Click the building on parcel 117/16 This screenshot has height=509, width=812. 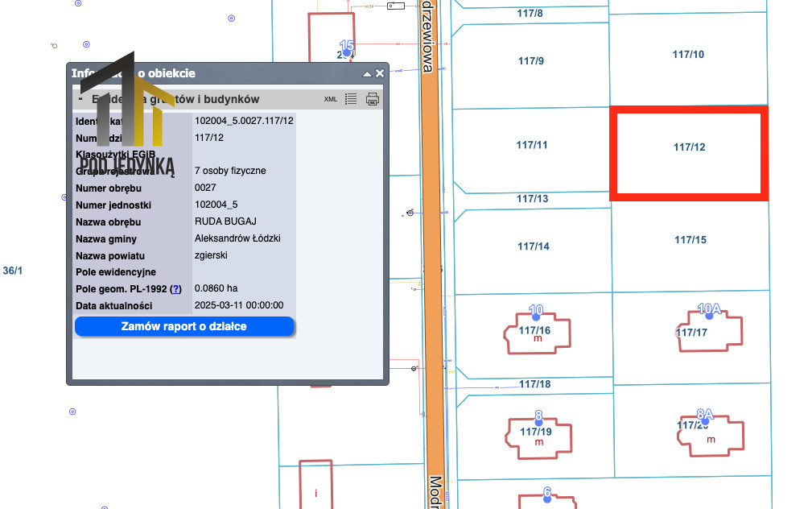click(537, 333)
